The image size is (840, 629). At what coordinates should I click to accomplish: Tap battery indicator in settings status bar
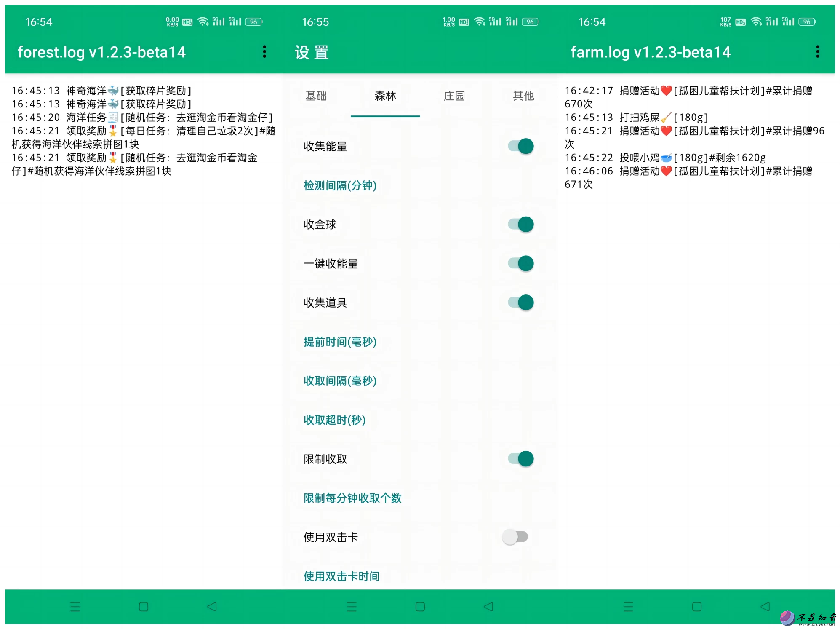pyautogui.click(x=531, y=22)
